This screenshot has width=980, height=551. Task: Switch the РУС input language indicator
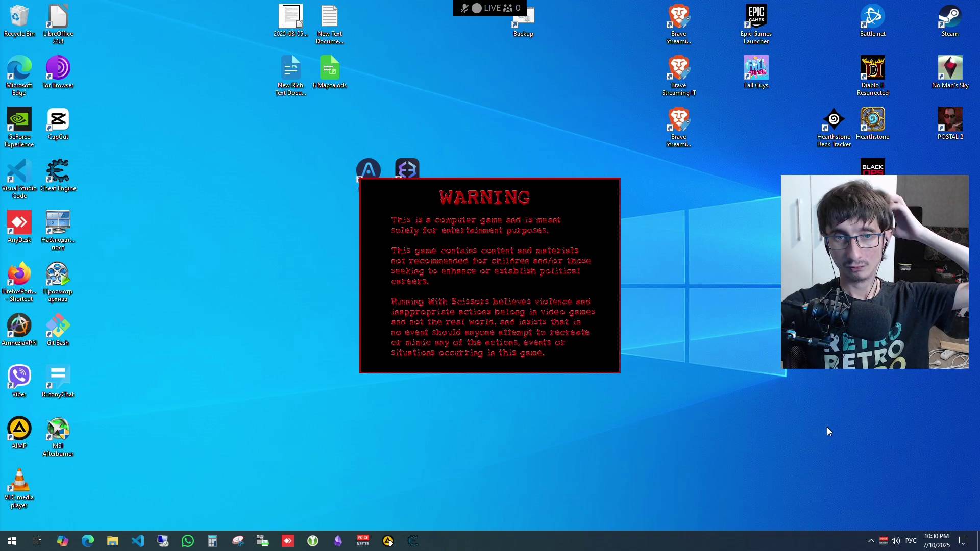911,541
